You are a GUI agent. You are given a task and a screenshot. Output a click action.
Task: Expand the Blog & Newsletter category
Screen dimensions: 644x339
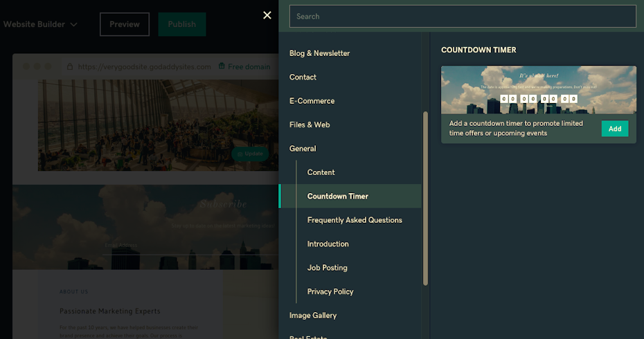click(x=319, y=53)
